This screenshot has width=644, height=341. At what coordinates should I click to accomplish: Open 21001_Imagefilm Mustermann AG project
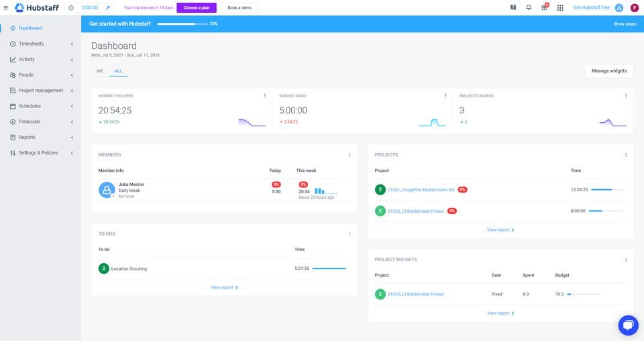pyautogui.click(x=421, y=190)
